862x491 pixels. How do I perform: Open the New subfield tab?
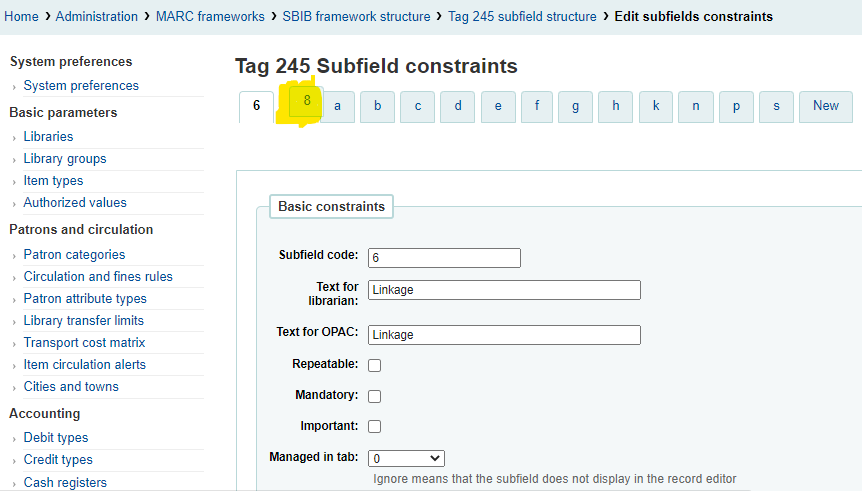826,106
